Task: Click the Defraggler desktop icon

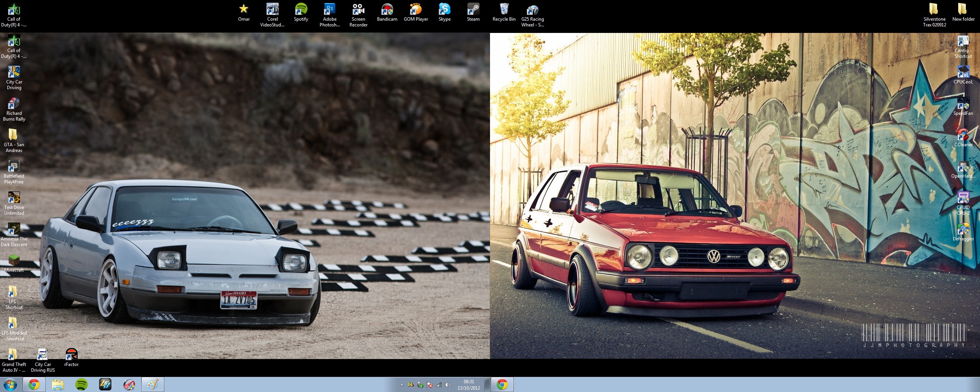Action: click(x=963, y=232)
